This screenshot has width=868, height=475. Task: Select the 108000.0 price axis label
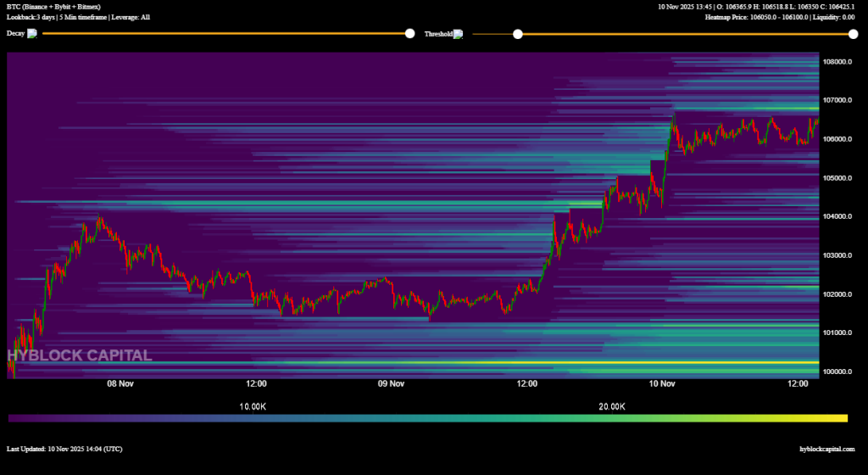tap(837, 62)
